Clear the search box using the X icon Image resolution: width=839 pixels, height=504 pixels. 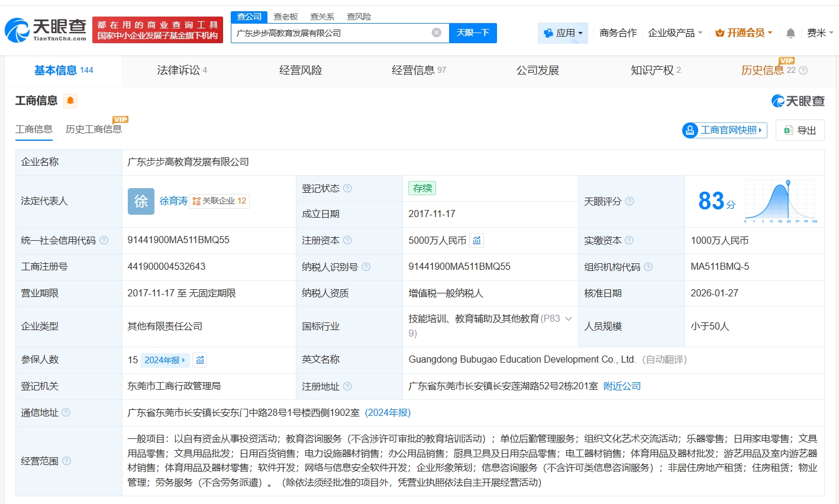(x=437, y=33)
